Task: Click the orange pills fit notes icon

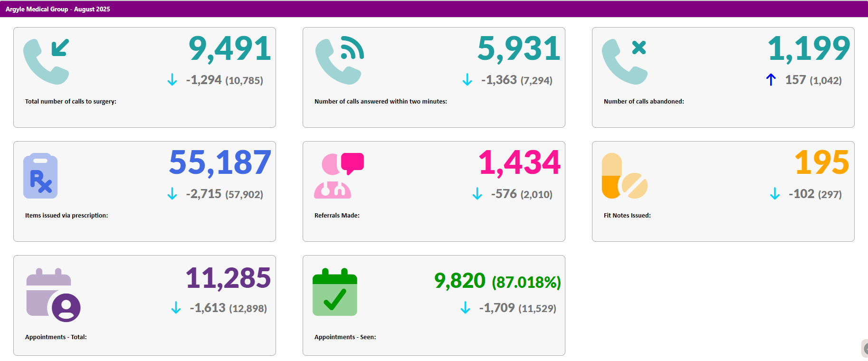Action: click(x=624, y=176)
